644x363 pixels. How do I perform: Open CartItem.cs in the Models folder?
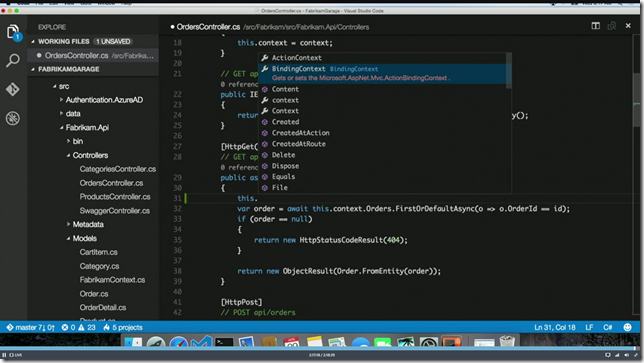99,252
